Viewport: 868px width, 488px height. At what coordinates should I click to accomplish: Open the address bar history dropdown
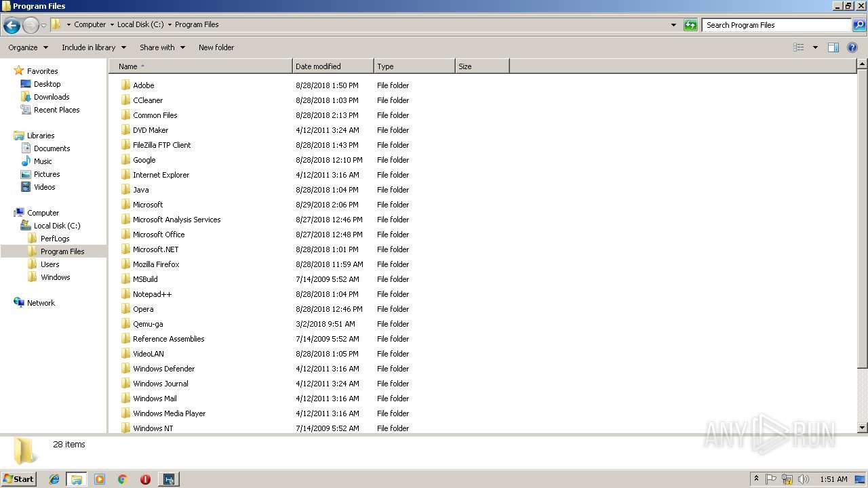pos(673,25)
